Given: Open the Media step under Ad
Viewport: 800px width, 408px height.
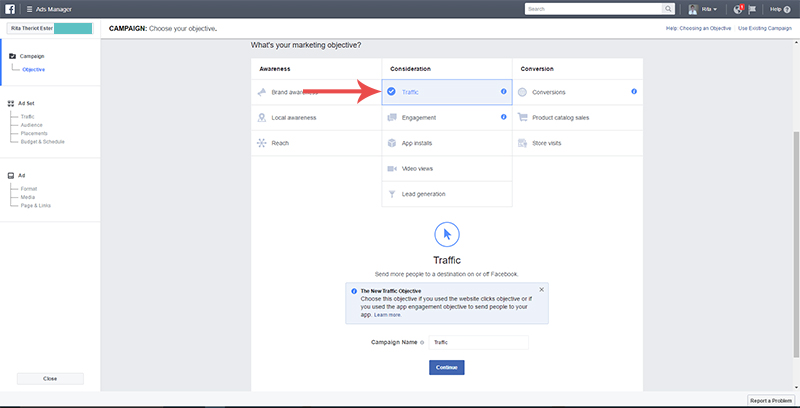Looking at the screenshot, I should tap(28, 197).
